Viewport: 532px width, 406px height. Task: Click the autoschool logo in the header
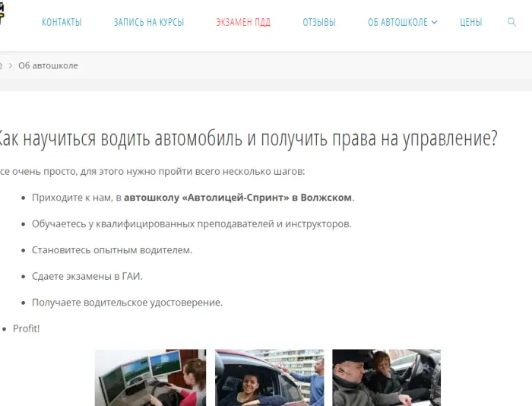2,14
